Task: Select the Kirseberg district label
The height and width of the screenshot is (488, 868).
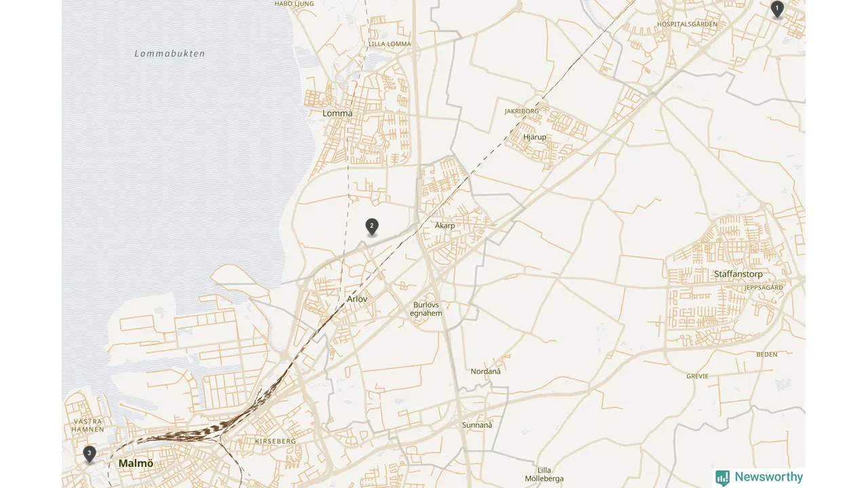Action: [x=275, y=441]
